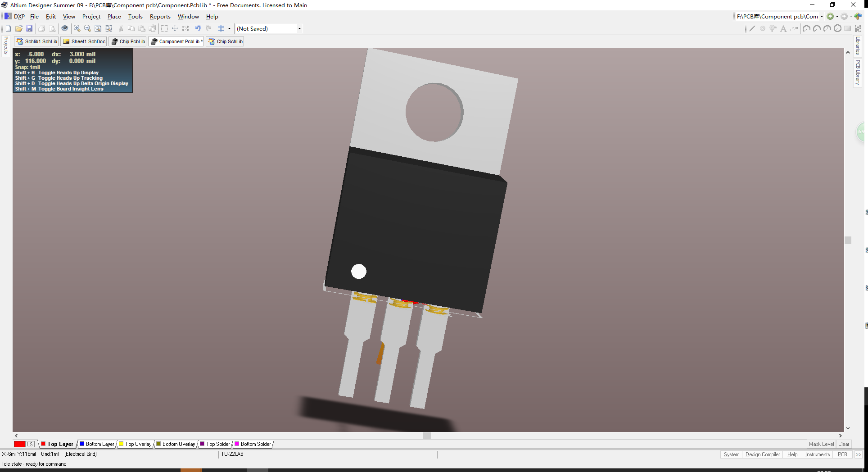Open the Design Compiler panel button

763,454
